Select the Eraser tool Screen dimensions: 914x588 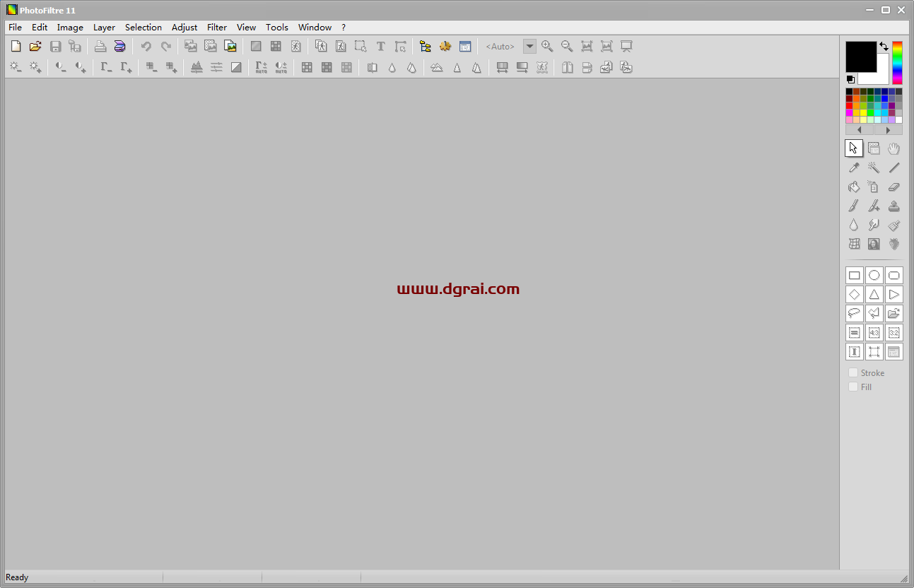894,187
